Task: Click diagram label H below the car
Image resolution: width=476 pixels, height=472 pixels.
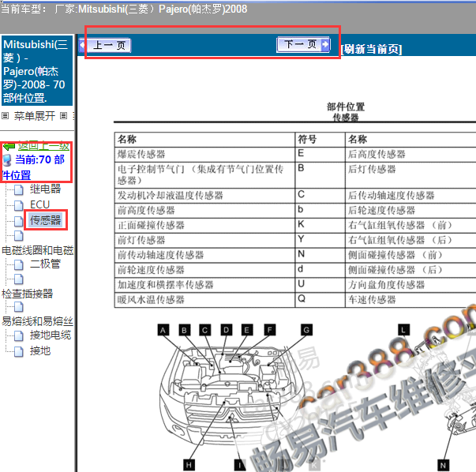Action: click(189, 465)
